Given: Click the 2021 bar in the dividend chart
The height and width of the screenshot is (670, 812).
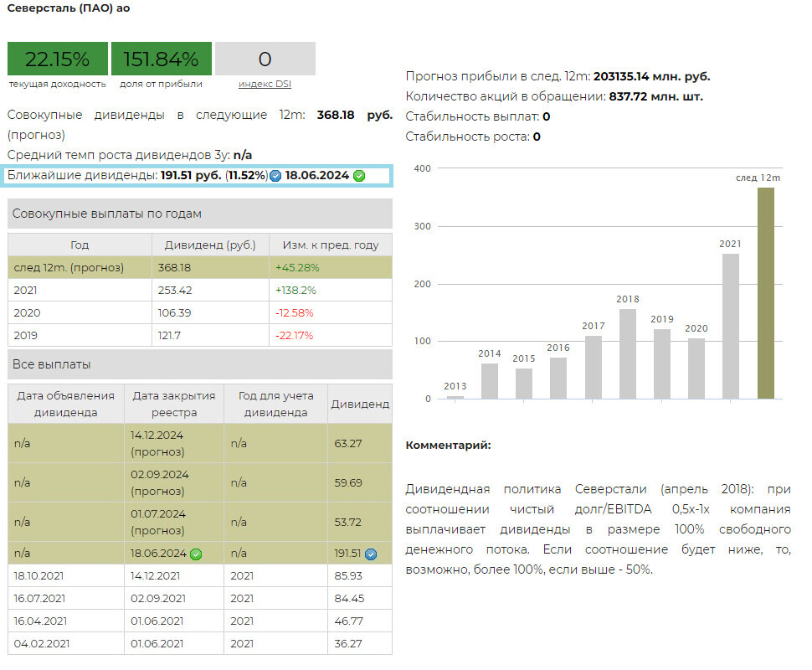Looking at the screenshot, I should (x=730, y=326).
